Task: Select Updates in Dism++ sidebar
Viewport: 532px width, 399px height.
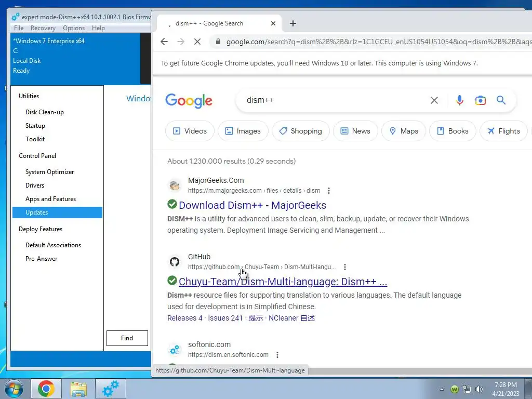Action: [57, 212]
